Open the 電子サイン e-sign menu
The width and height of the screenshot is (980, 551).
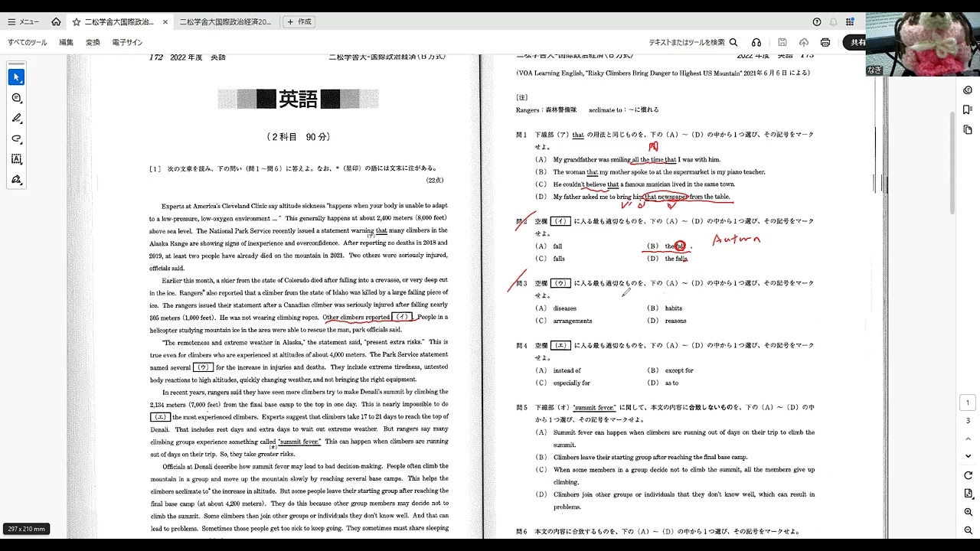[127, 43]
